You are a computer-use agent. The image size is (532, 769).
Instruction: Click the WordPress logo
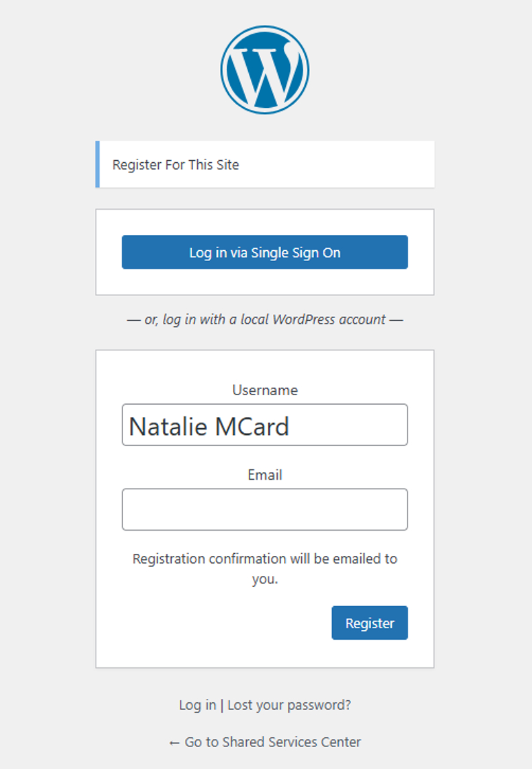tap(265, 69)
